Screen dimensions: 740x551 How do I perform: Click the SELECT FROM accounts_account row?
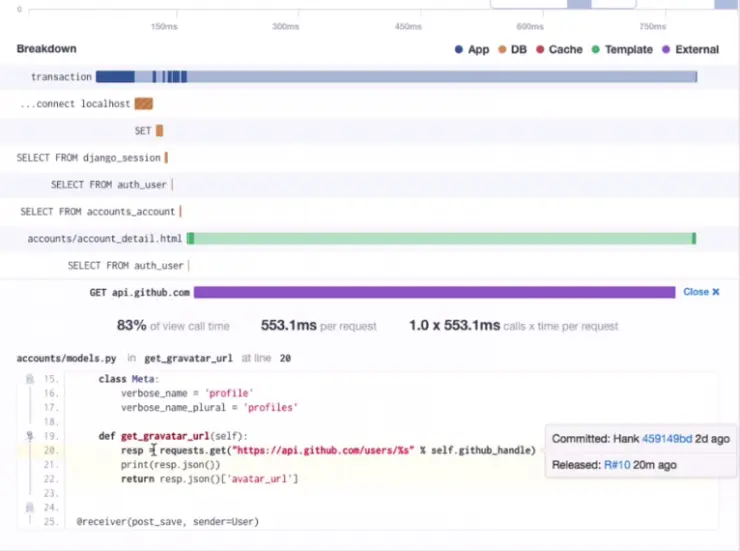point(97,212)
